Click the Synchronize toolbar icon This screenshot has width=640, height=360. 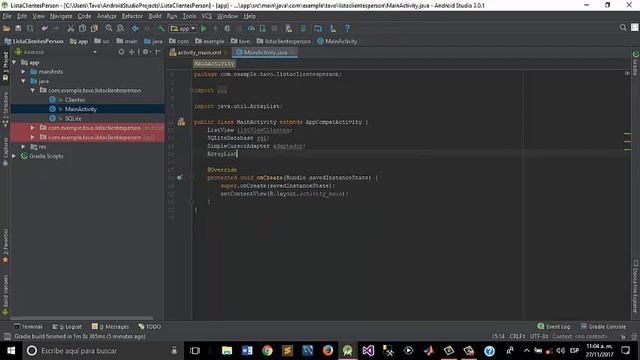(x=30, y=29)
